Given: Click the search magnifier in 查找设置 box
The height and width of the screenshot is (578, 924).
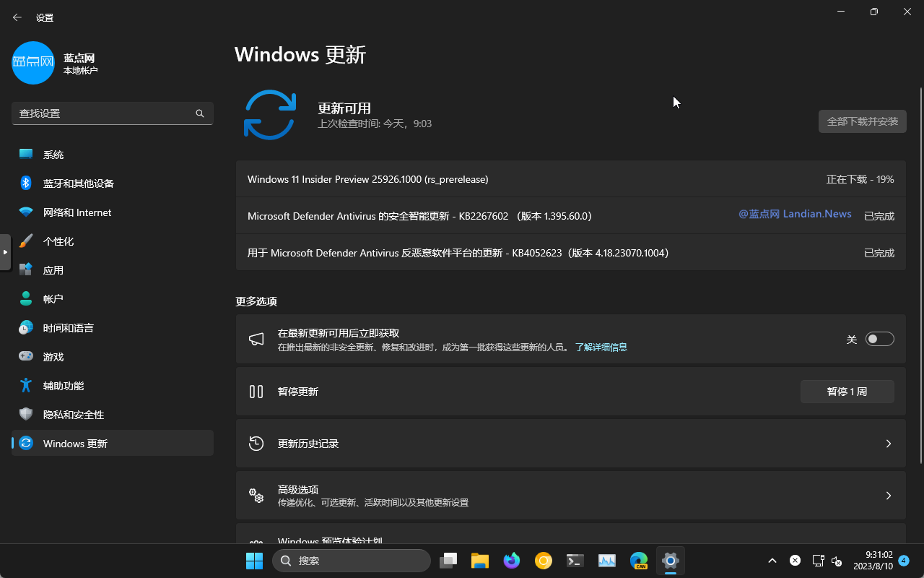Looking at the screenshot, I should pos(200,113).
